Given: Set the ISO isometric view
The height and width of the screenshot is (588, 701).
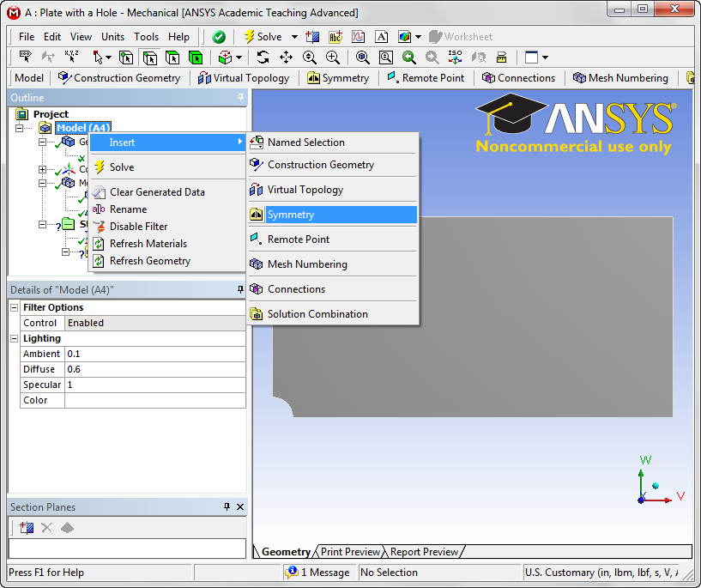Looking at the screenshot, I should [x=455, y=58].
